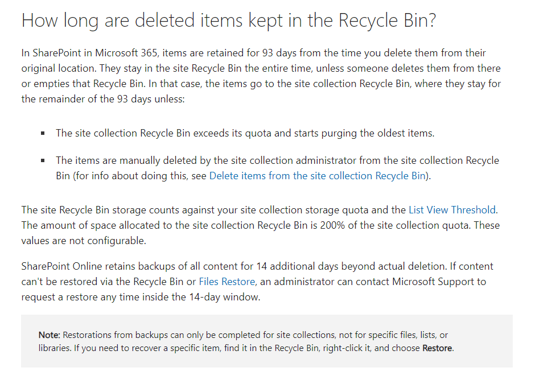
Task: Open the 'Delete items from the site collection Recycle Bin' link
Action: 317,176
